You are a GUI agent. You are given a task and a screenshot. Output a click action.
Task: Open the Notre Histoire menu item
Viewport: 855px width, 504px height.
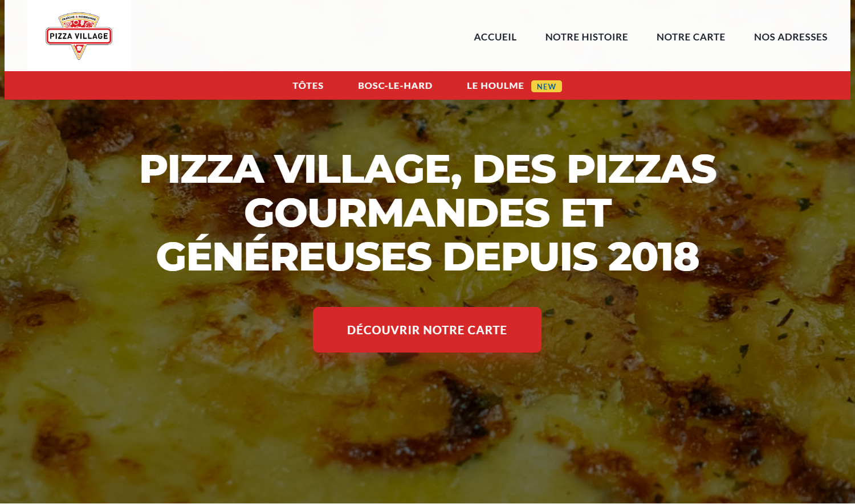coord(587,37)
